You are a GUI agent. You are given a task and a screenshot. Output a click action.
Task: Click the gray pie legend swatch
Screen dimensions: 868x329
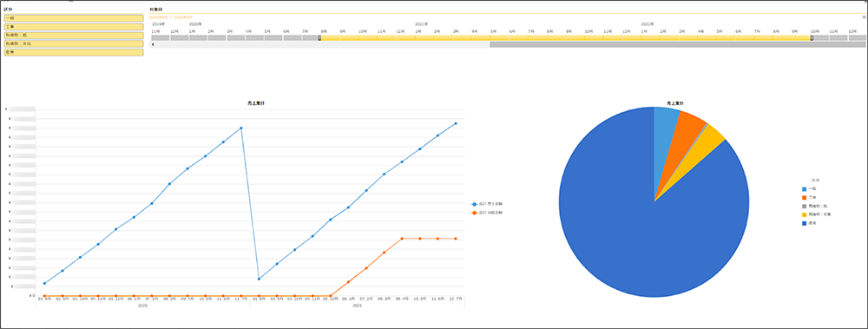pos(804,206)
